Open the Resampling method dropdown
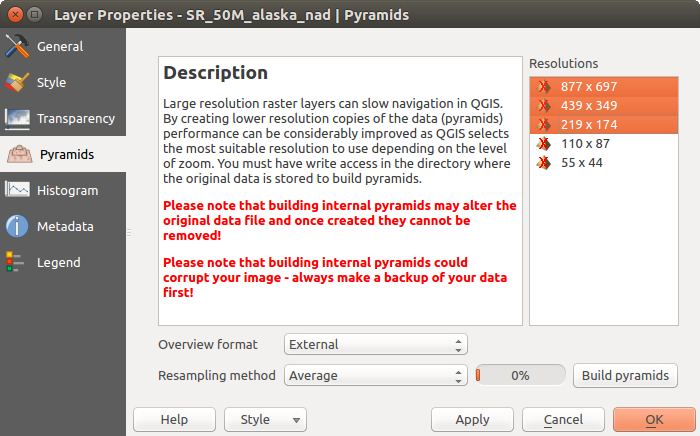 [x=375, y=376]
